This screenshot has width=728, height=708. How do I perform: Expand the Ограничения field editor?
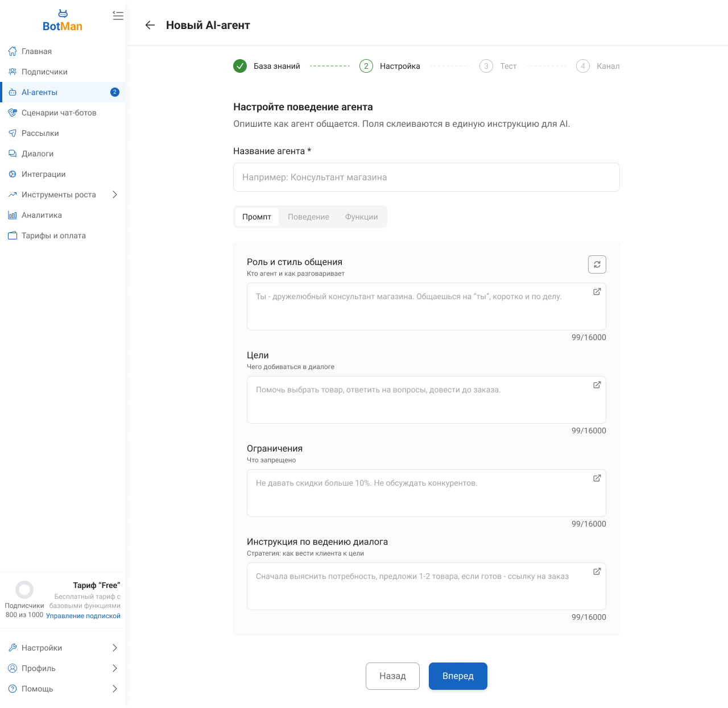point(597,478)
